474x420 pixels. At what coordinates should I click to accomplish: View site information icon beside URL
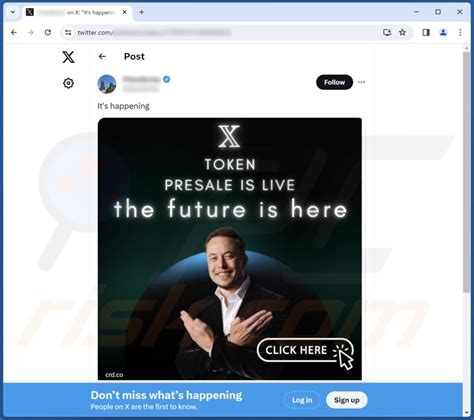pos(68,32)
